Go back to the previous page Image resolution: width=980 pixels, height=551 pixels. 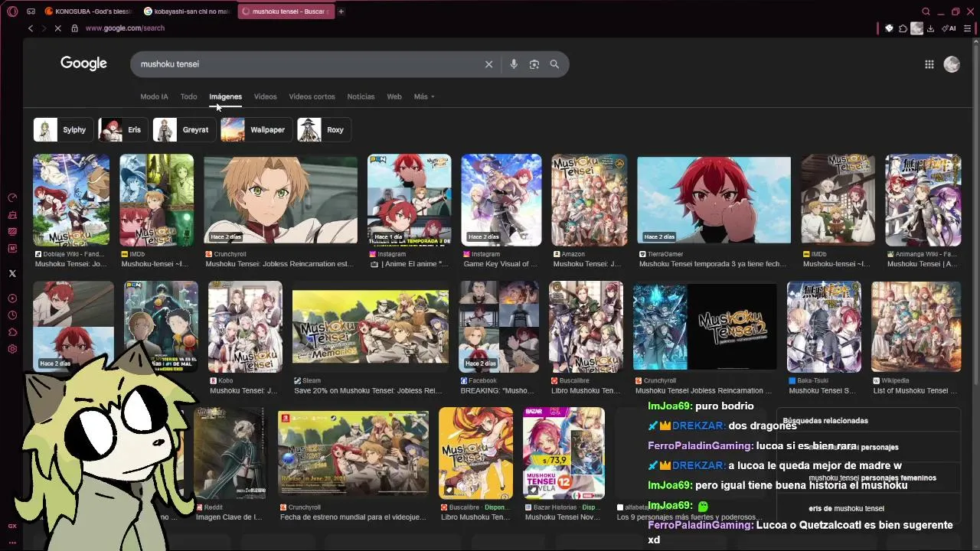pos(31,28)
